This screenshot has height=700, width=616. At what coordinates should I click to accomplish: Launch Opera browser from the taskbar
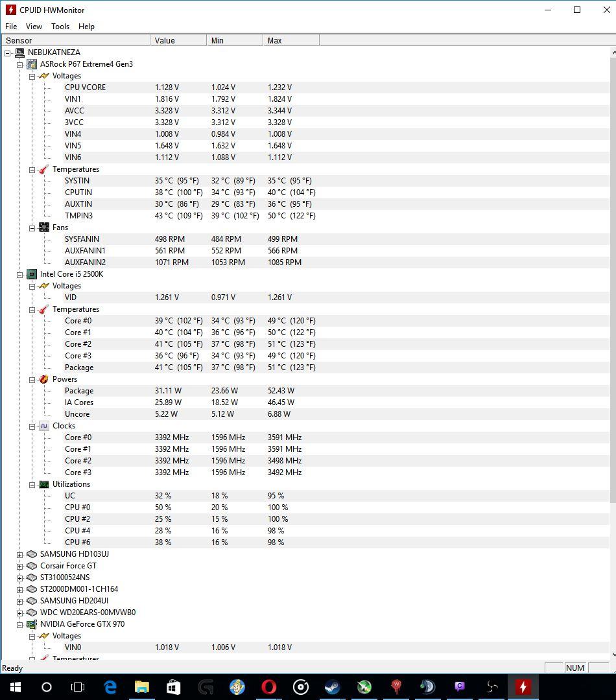269,687
